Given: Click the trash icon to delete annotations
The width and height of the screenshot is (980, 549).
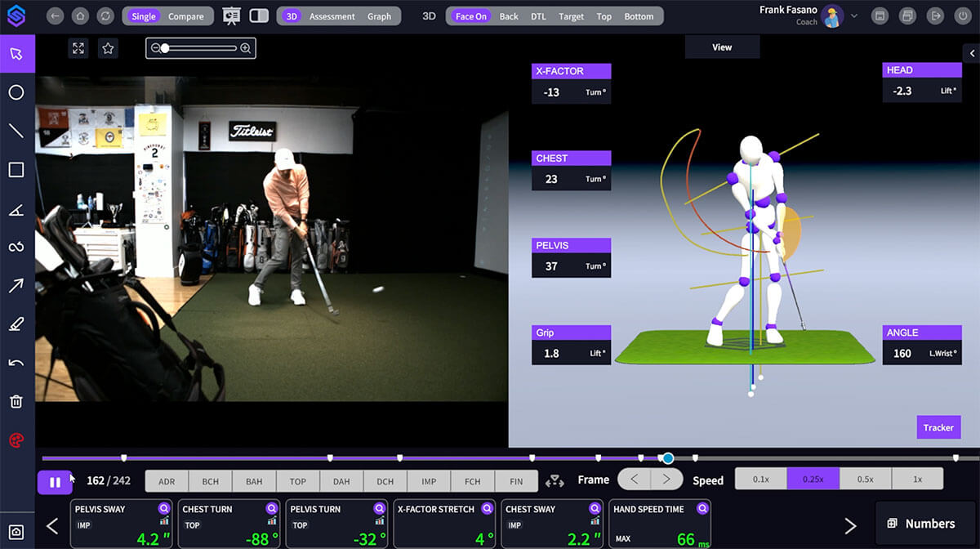Looking at the screenshot, I should click(16, 400).
